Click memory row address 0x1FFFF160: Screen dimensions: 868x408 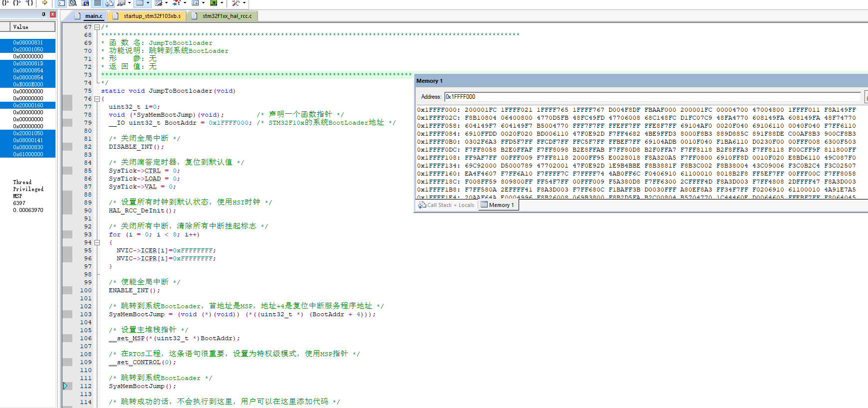[438, 174]
